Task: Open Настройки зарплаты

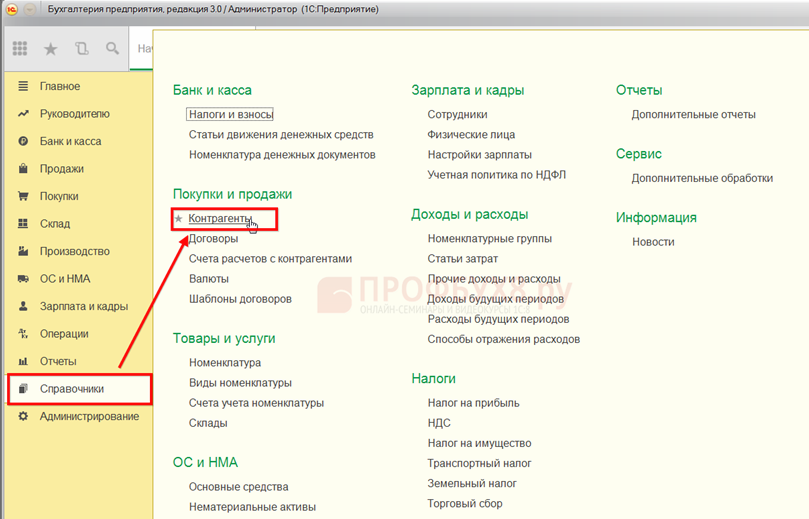Action: (479, 155)
